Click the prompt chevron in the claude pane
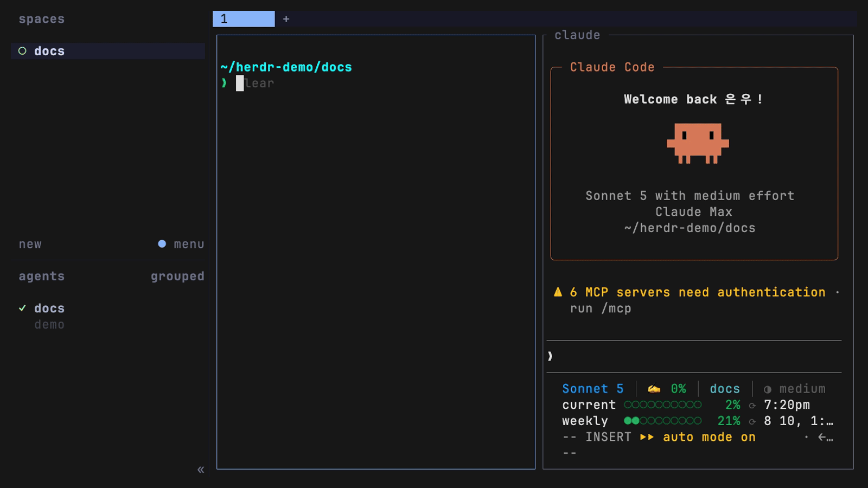 pyautogui.click(x=550, y=356)
